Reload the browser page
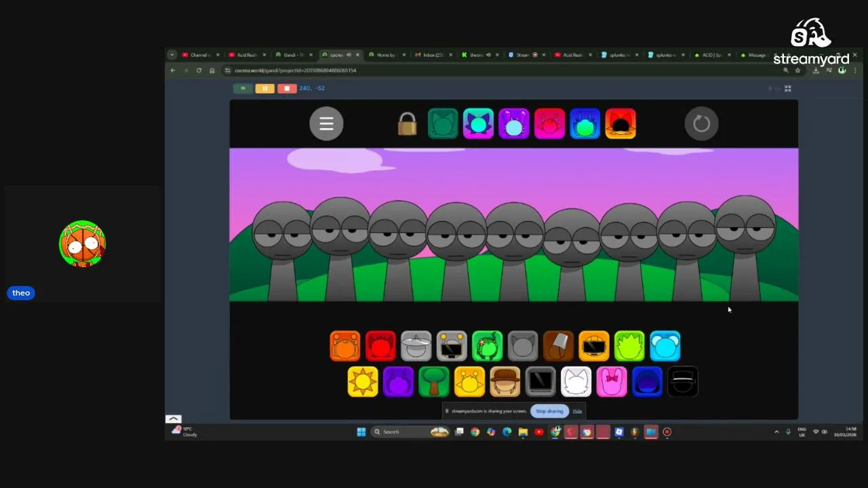 (199, 70)
